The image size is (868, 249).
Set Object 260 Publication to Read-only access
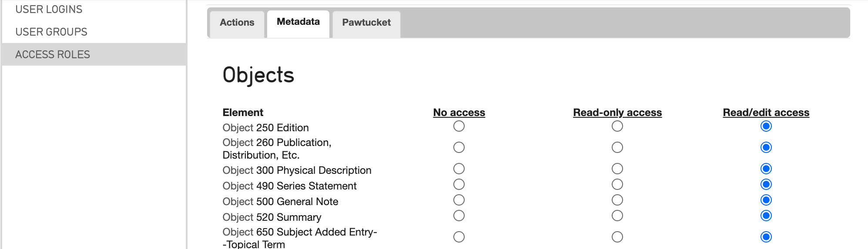(617, 147)
